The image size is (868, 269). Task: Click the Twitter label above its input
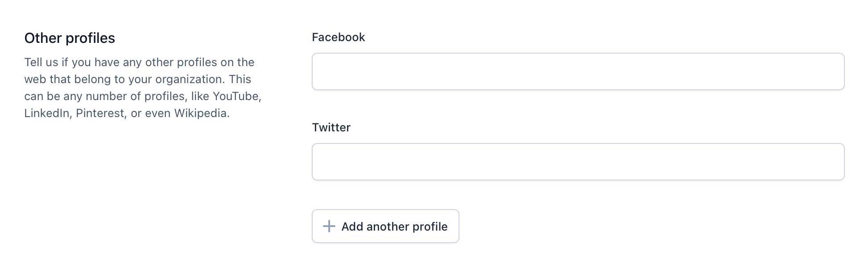[x=331, y=127]
